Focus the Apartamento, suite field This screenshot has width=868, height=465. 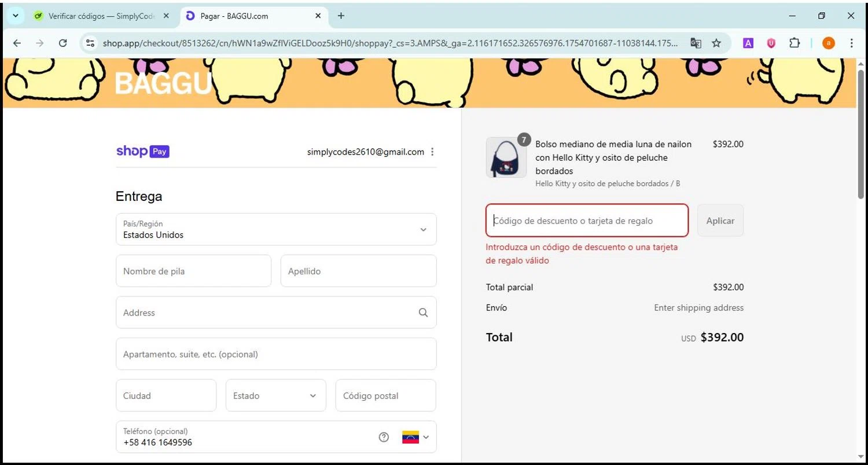pyautogui.click(x=276, y=354)
